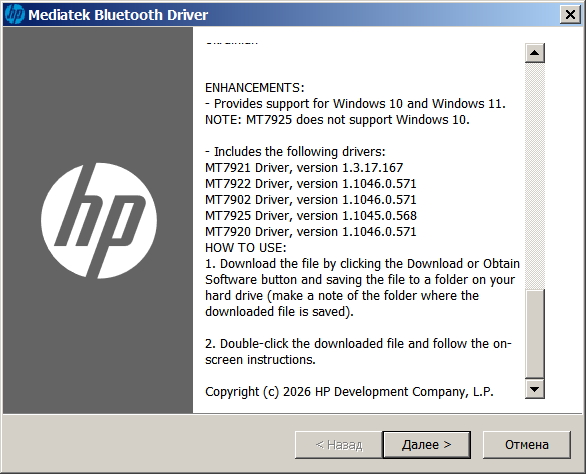Click the MT7925 Driver version 1.1045.0.568 line
The width and height of the screenshot is (586, 474).
pos(311,216)
